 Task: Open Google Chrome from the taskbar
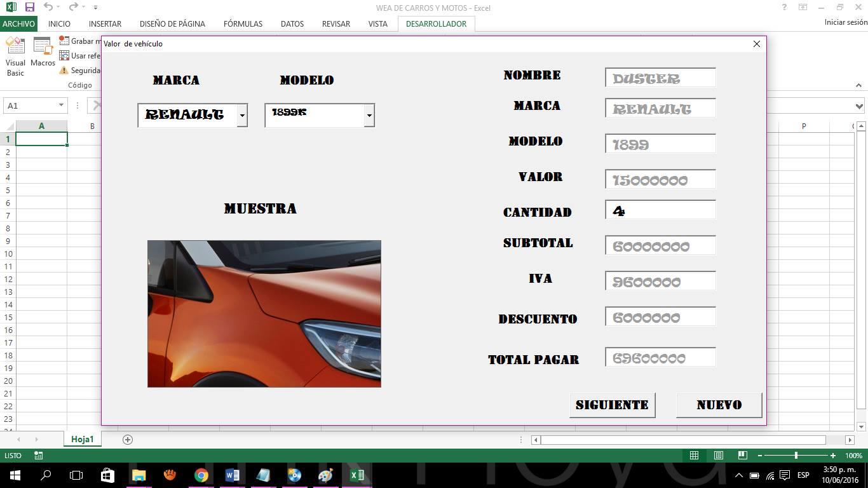(201, 475)
